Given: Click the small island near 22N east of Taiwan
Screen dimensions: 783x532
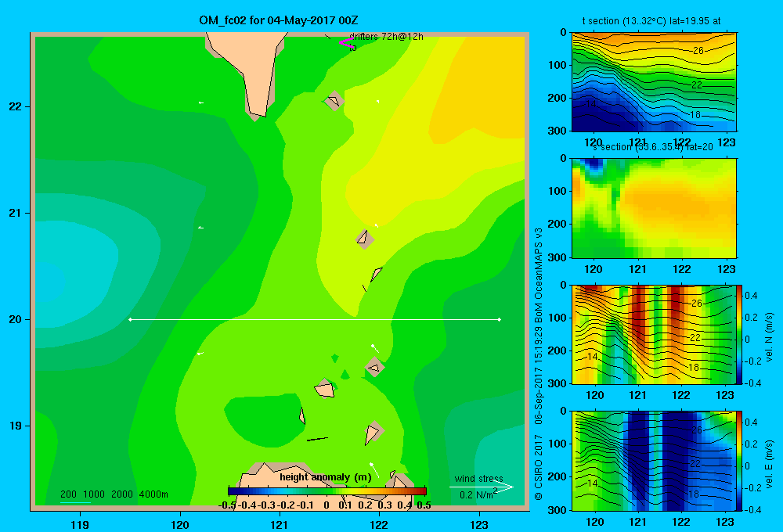Looking at the screenshot, I should [334, 101].
